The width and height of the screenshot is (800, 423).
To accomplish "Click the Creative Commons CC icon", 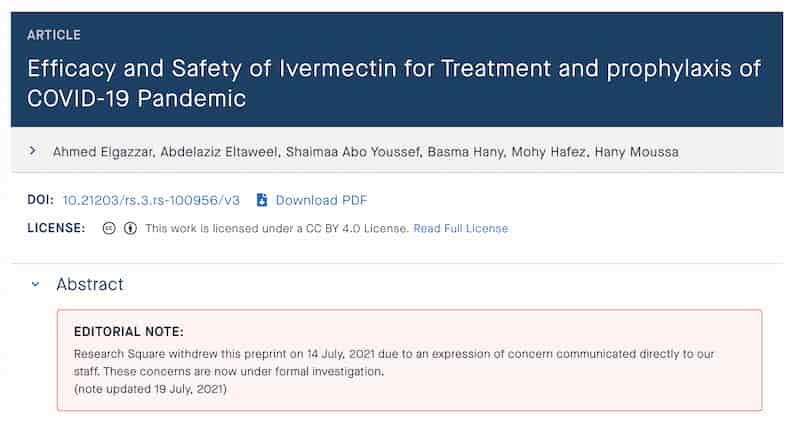I will click(109, 228).
